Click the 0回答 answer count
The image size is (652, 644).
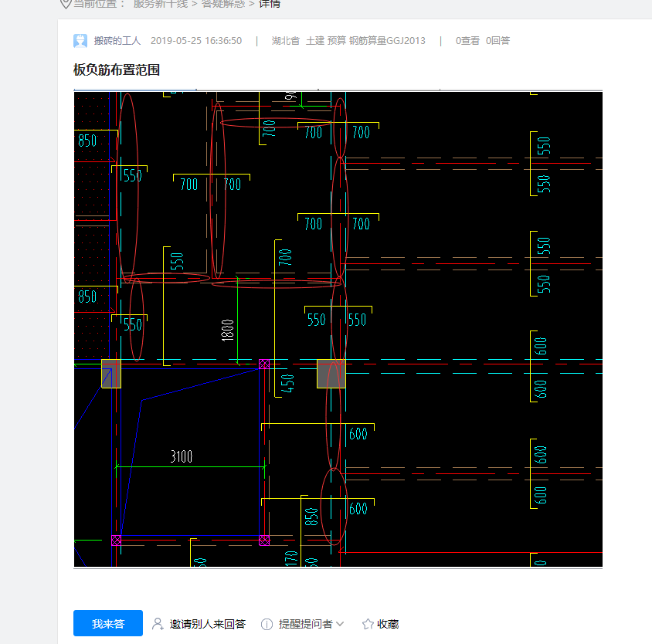[497, 41]
